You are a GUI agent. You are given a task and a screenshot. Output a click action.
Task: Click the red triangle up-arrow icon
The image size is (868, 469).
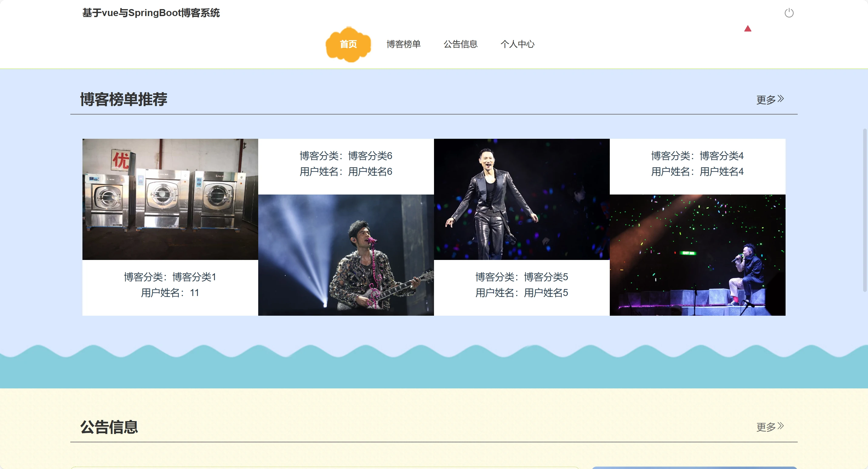pos(747,29)
